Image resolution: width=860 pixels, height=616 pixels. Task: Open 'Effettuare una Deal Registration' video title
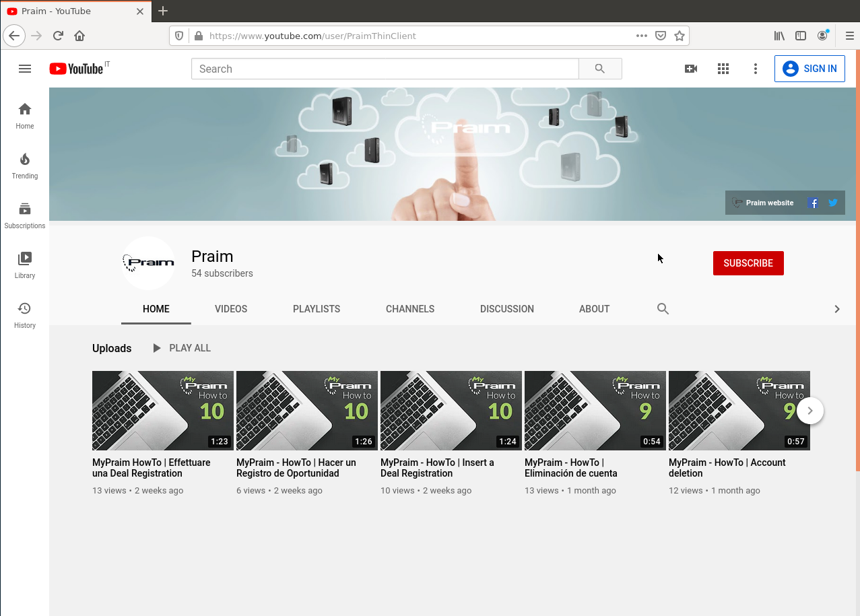click(x=152, y=468)
